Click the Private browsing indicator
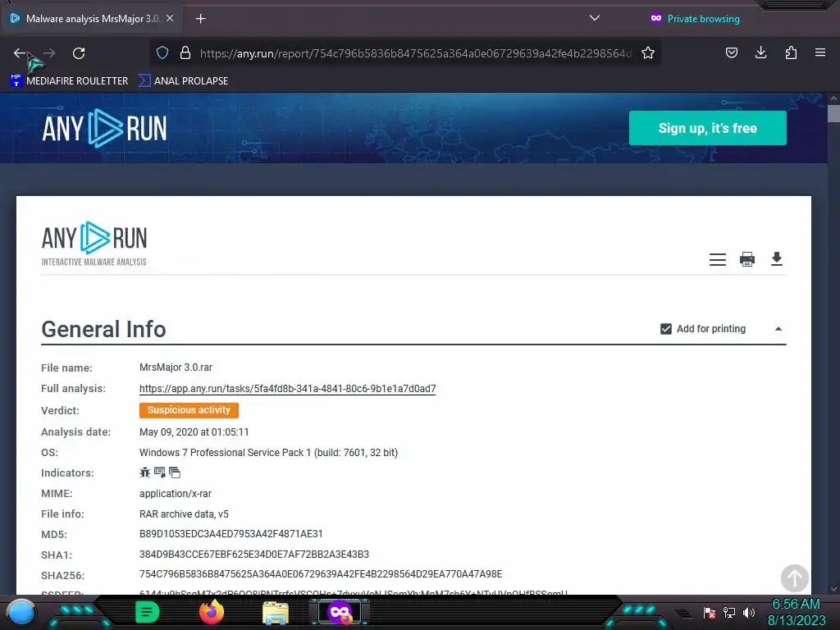Image resolution: width=840 pixels, height=630 pixels. click(x=695, y=19)
